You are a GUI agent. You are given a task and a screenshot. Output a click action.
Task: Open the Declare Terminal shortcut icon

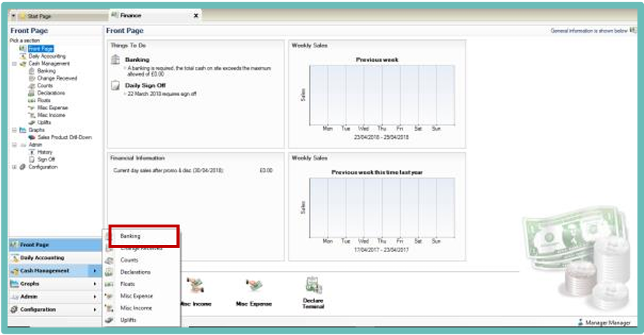313,286
